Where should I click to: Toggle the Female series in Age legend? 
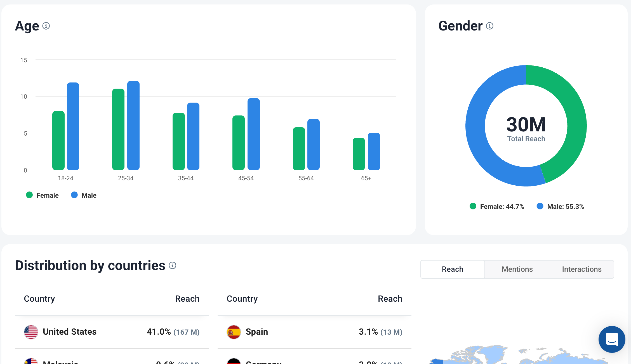42,195
